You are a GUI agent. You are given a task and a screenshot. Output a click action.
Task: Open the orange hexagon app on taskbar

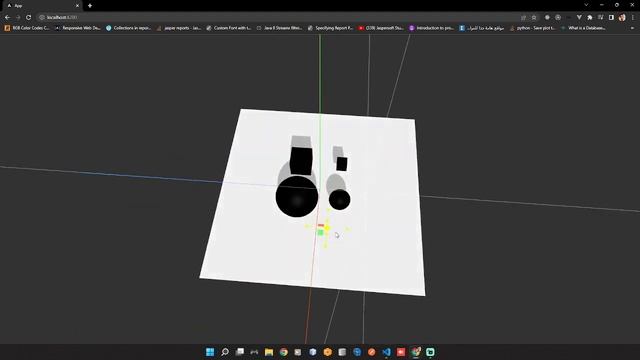(x=327, y=352)
